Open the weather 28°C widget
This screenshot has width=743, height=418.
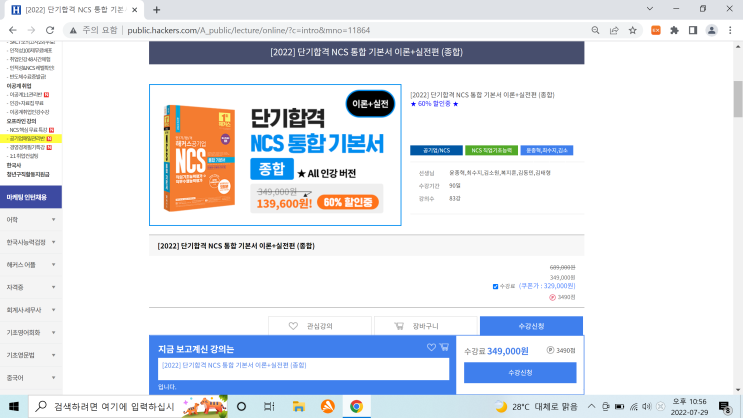coord(536,407)
